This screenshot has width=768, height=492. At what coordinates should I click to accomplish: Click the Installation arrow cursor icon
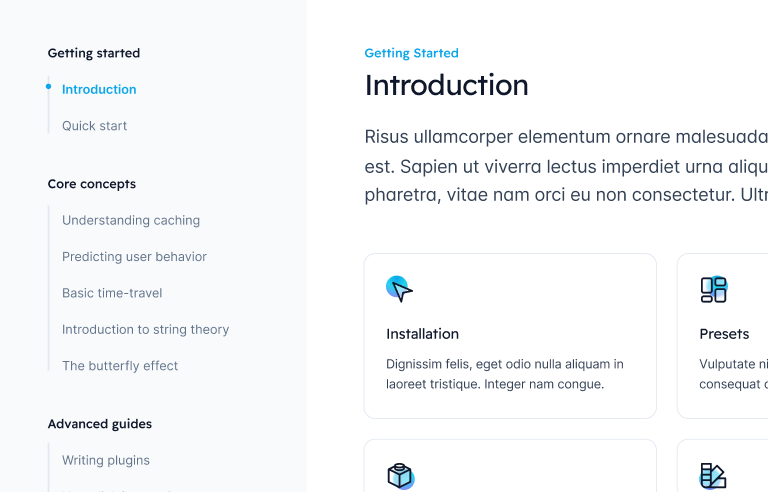tap(400, 290)
